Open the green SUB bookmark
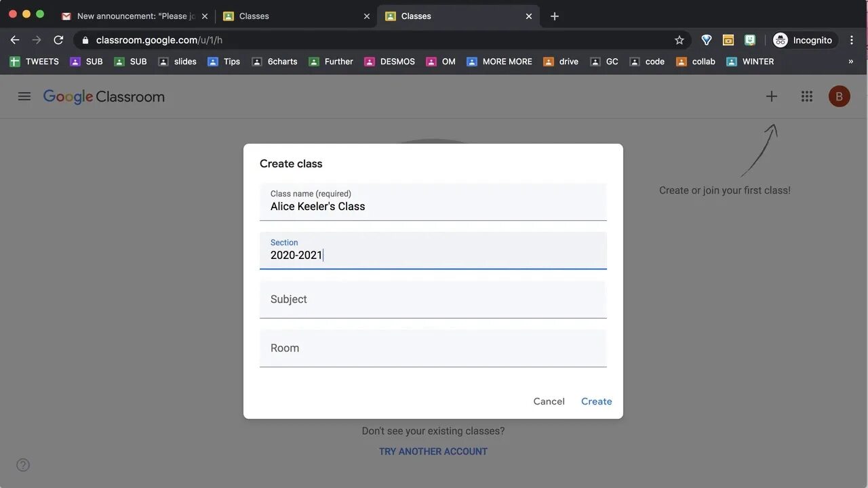868x488 pixels. tap(130, 62)
